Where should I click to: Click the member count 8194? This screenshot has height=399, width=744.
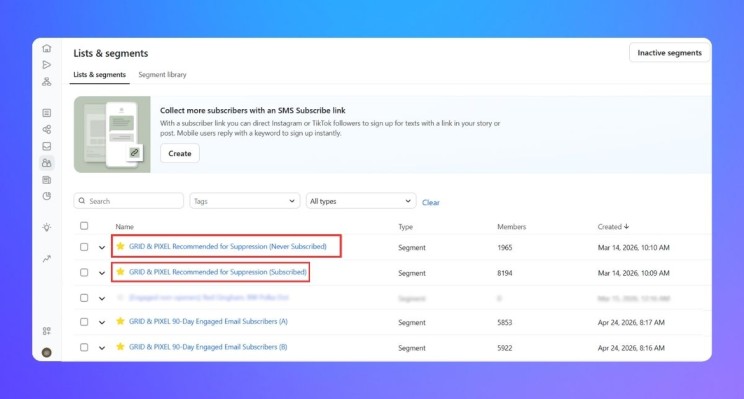(504, 273)
